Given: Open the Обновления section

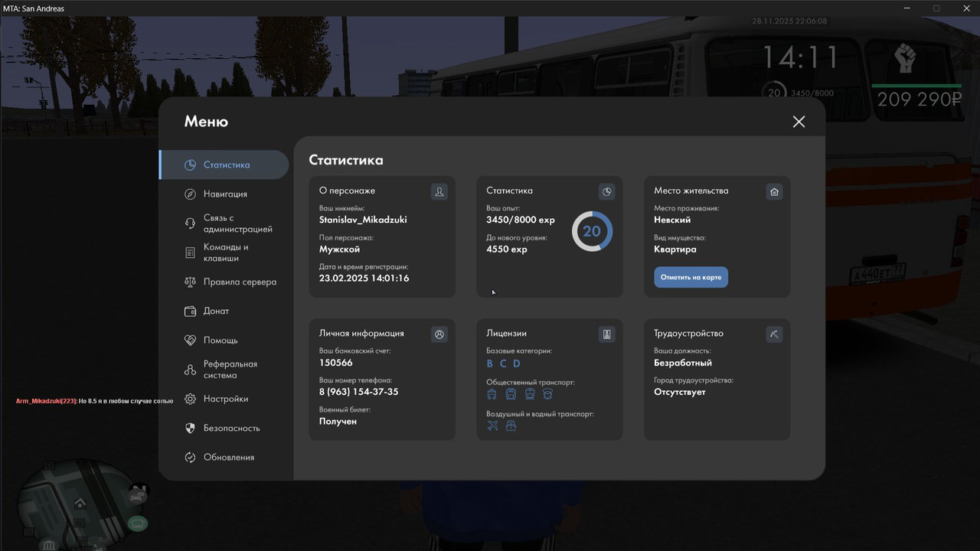Looking at the screenshot, I should 229,457.
